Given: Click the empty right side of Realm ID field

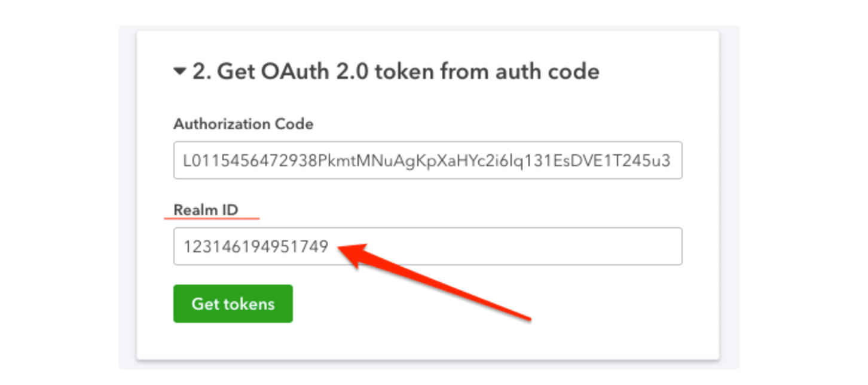Looking at the screenshot, I should click(x=538, y=246).
